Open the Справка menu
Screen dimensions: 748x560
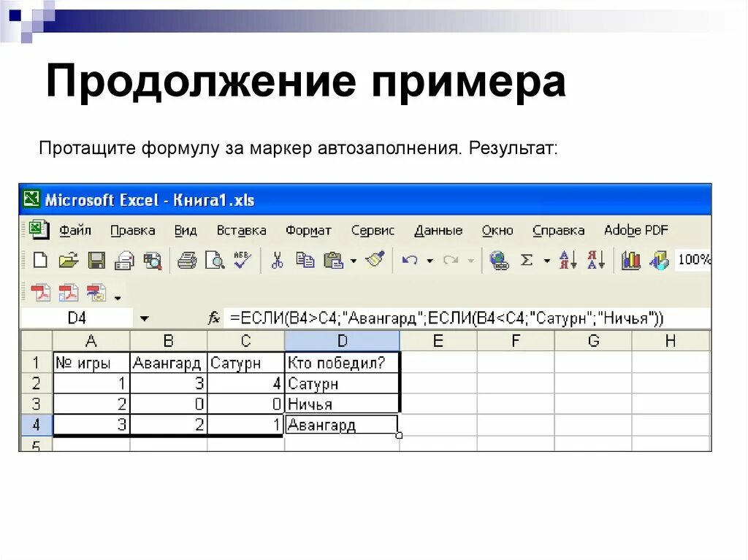558,231
